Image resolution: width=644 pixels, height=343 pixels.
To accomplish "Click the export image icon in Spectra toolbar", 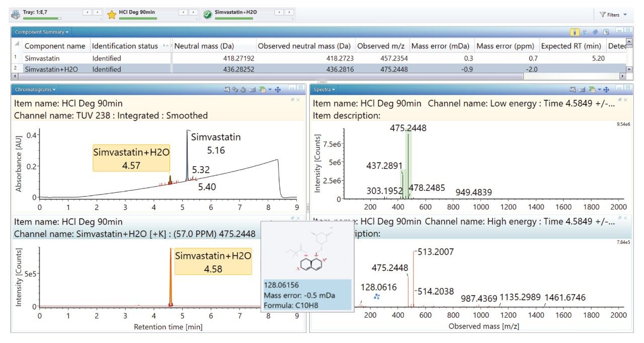I will click(591, 89).
